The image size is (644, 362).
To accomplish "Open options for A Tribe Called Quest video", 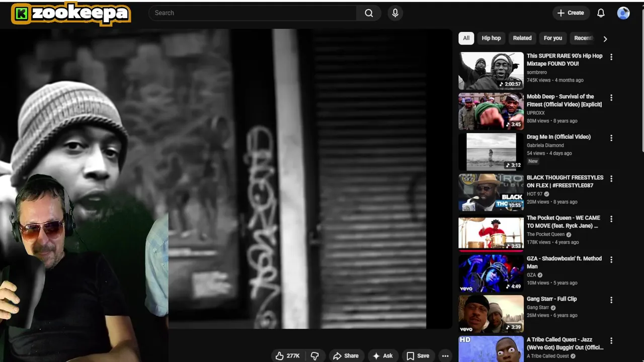I will (x=611, y=340).
